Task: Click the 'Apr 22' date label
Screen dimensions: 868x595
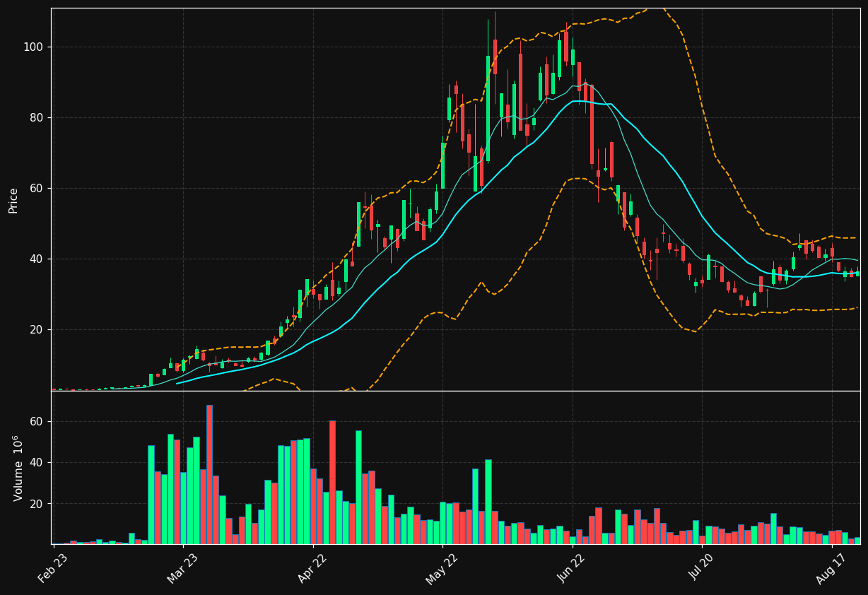Action: coord(313,567)
